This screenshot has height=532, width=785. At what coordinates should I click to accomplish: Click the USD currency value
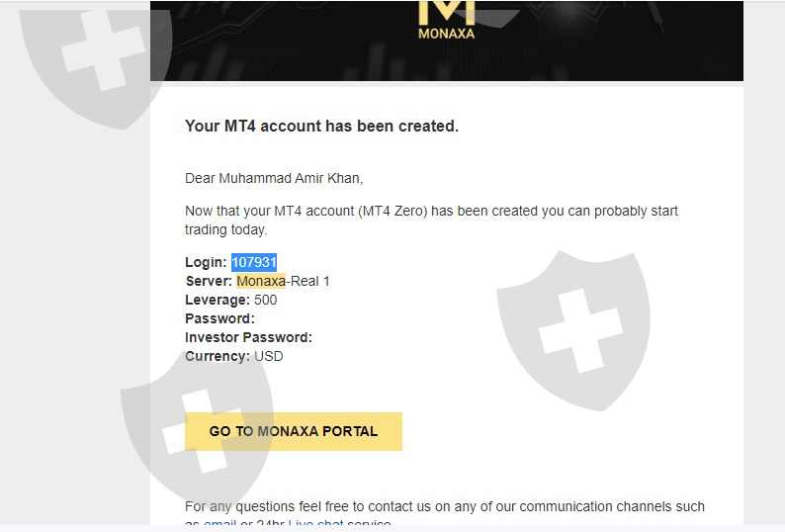(x=269, y=356)
